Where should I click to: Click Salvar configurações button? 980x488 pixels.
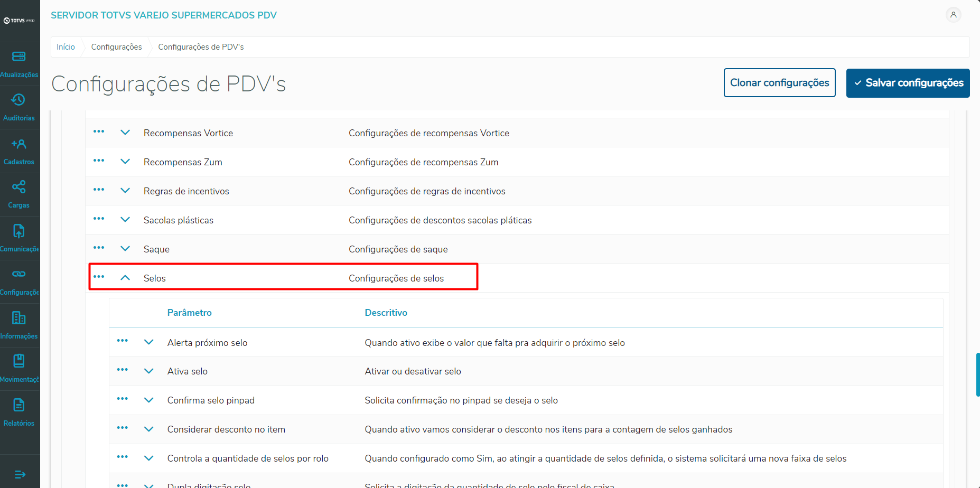pos(908,83)
